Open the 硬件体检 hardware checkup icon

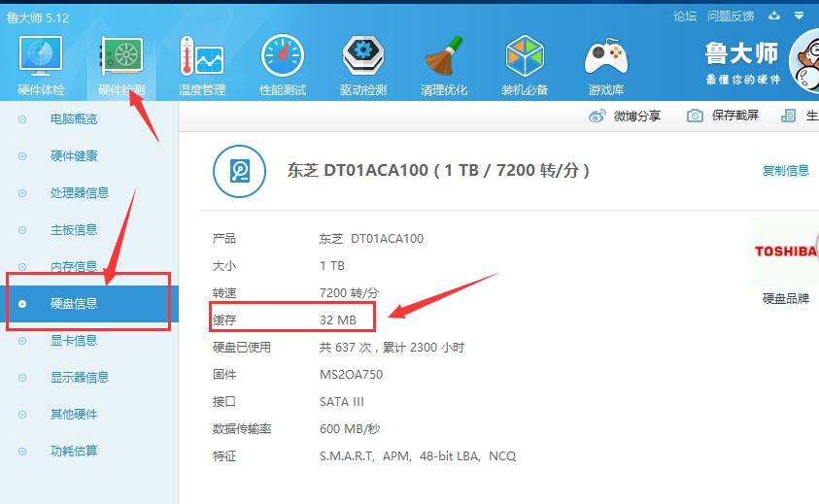(41, 55)
